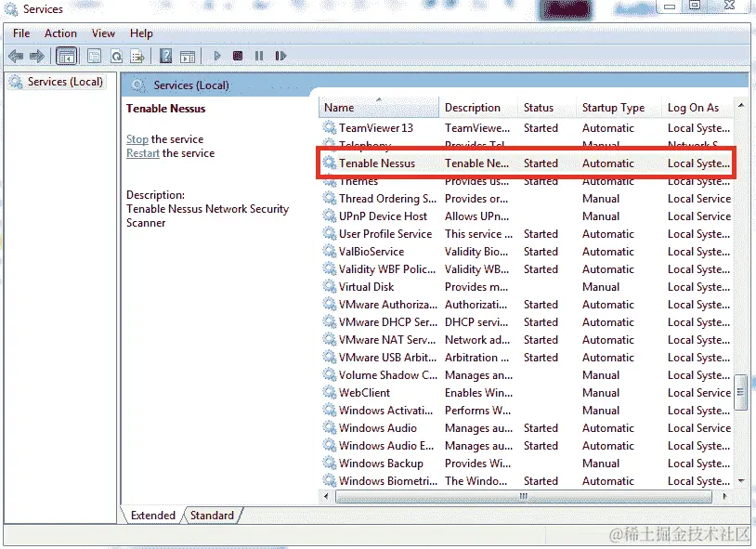Switch to the Standard tab
756x549 pixels.
click(212, 516)
